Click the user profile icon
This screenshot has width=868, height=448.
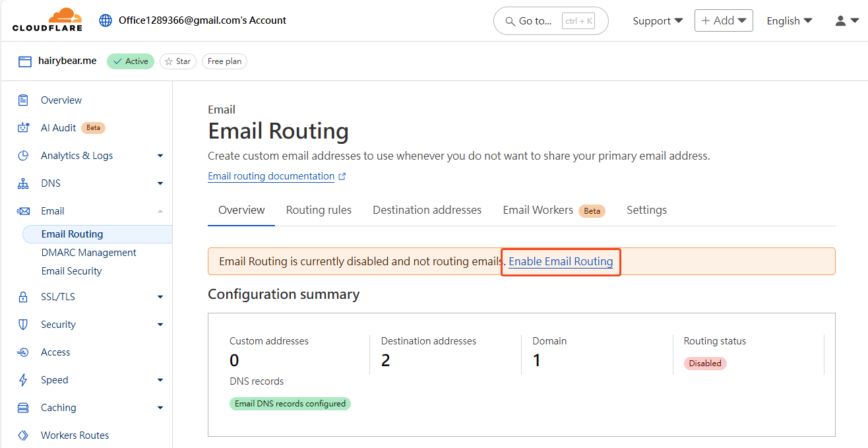[x=840, y=21]
